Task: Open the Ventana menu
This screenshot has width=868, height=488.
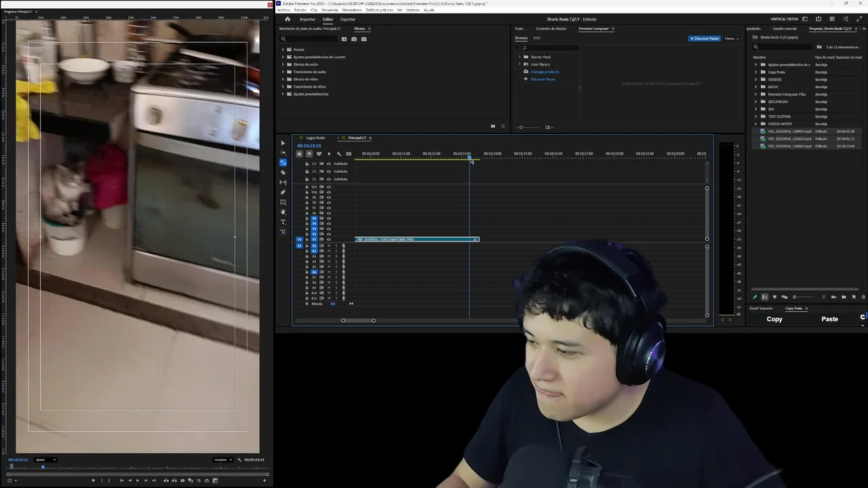Action: click(x=412, y=10)
